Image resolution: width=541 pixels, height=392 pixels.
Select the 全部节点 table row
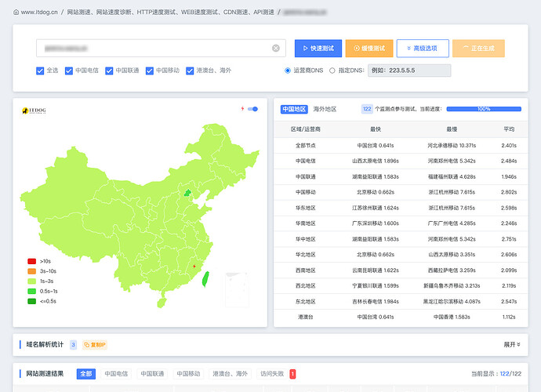[401, 146]
